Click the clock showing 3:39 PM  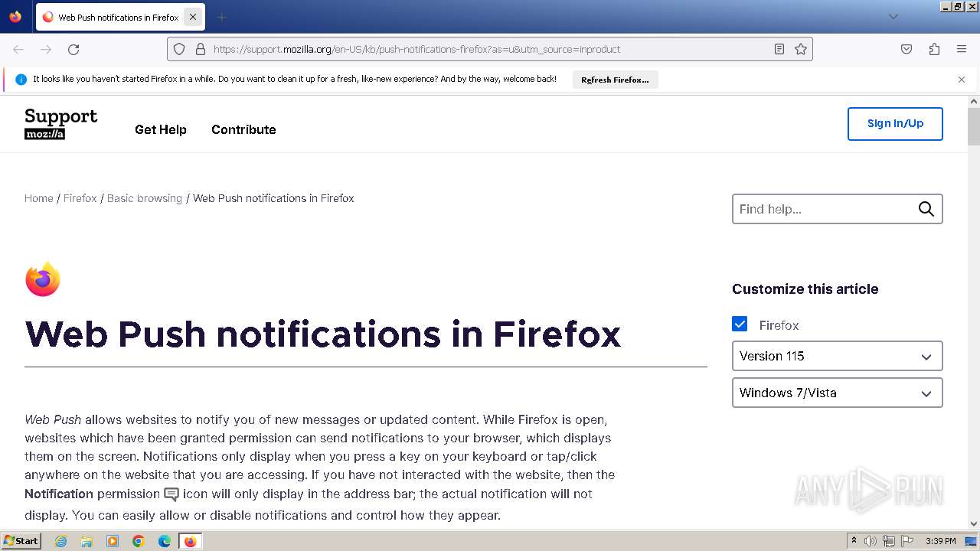940,541
